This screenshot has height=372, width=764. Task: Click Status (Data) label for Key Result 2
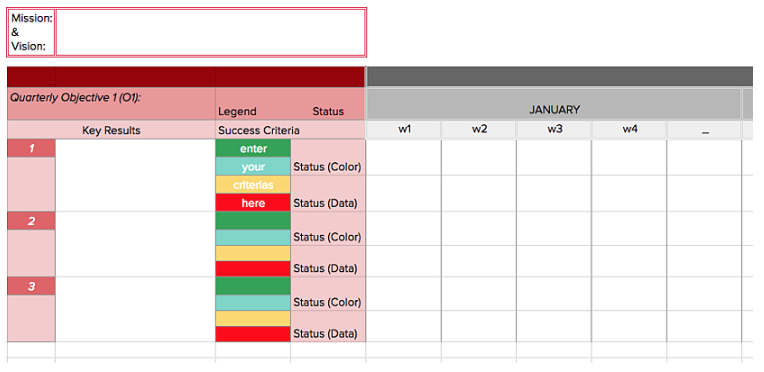coord(325,268)
